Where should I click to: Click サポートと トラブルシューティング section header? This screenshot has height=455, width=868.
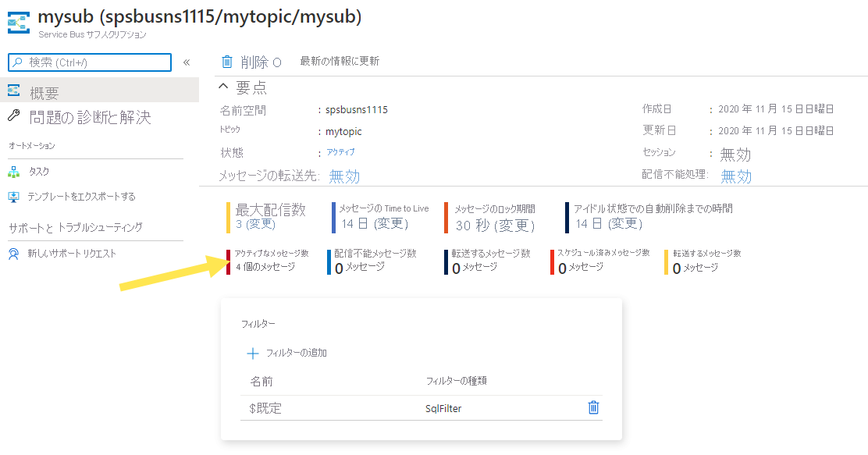[75, 228]
